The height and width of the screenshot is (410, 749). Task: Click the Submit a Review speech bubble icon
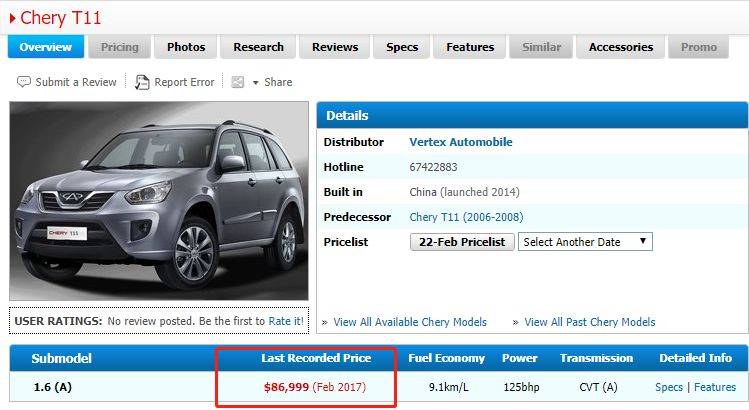pyautogui.click(x=23, y=82)
